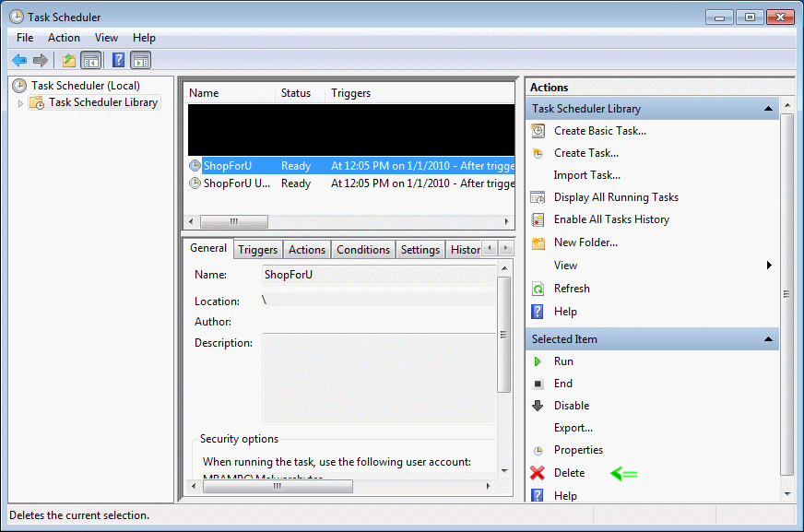Screen dimensions: 804x532
Task: Click the green Run arrow icon
Action: (x=538, y=361)
